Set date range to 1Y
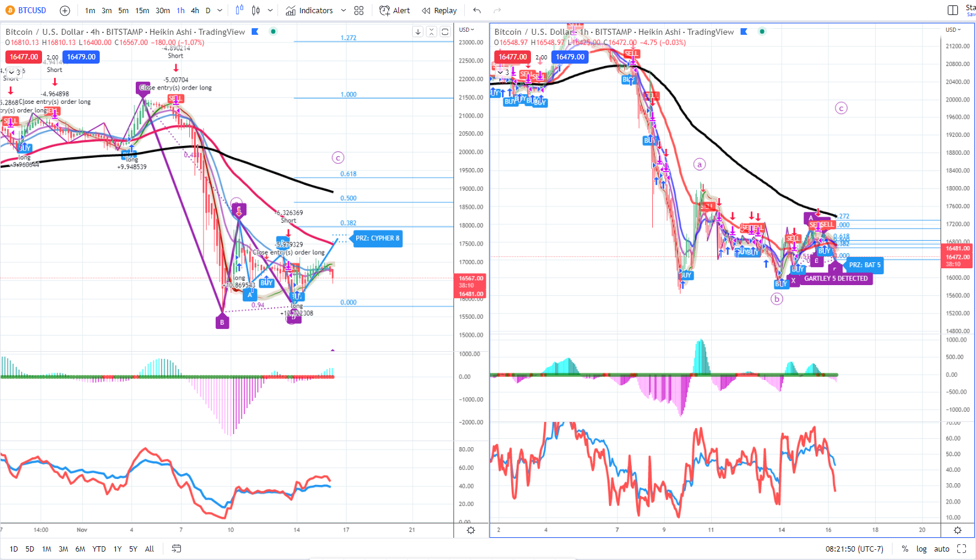This screenshot has width=976, height=560. click(x=118, y=549)
